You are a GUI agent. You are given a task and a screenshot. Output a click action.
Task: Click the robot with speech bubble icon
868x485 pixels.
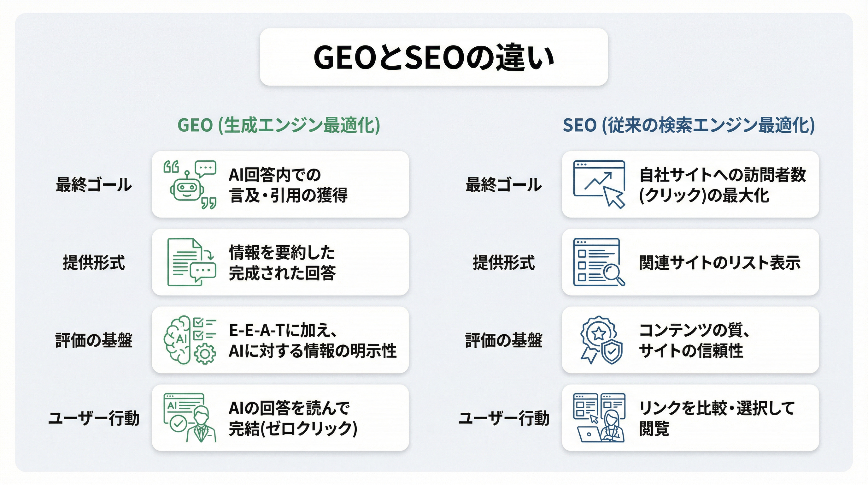pyautogui.click(x=190, y=184)
